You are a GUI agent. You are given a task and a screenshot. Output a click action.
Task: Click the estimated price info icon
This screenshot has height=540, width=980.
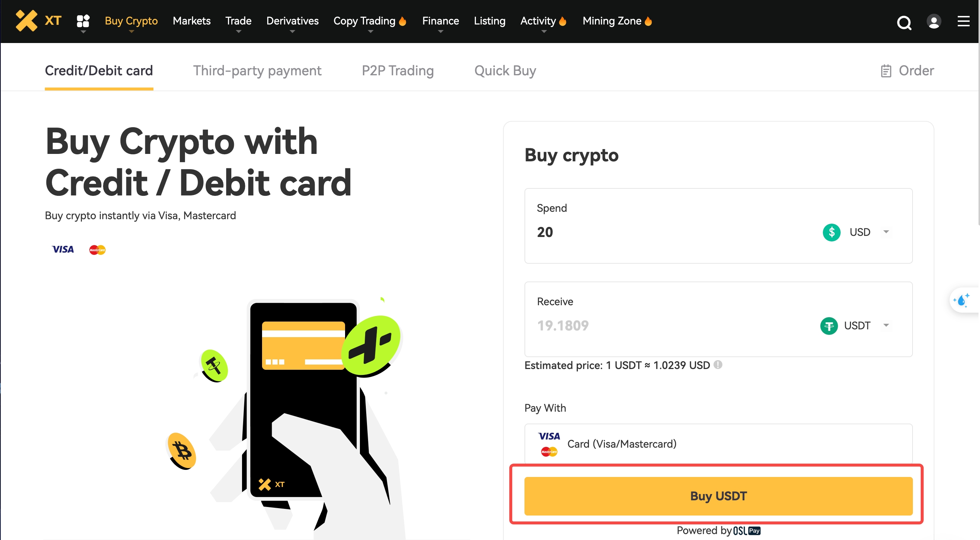[718, 365]
